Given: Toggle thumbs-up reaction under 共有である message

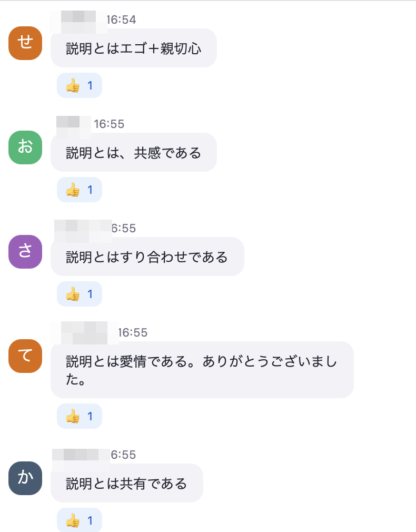Looking at the screenshot, I should pos(79,520).
